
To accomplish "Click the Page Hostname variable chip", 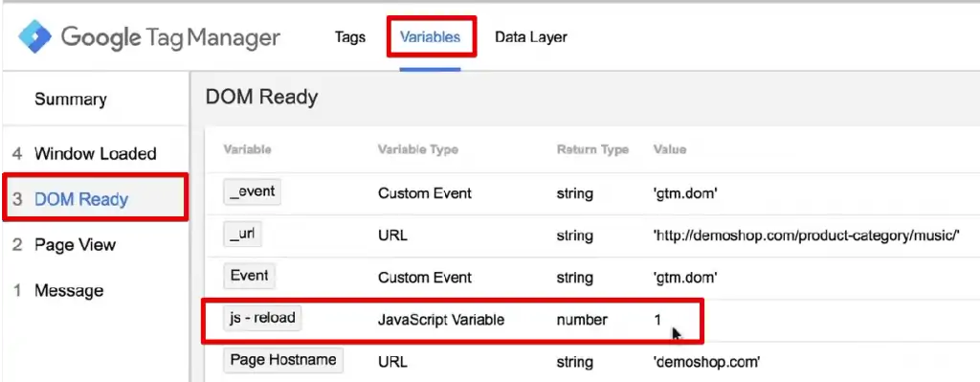I will tap(283, 359).
